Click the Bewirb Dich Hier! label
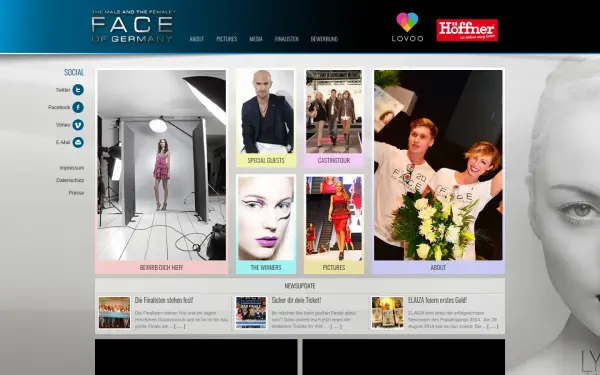600x375 pixels. click(x=161, y=267)
